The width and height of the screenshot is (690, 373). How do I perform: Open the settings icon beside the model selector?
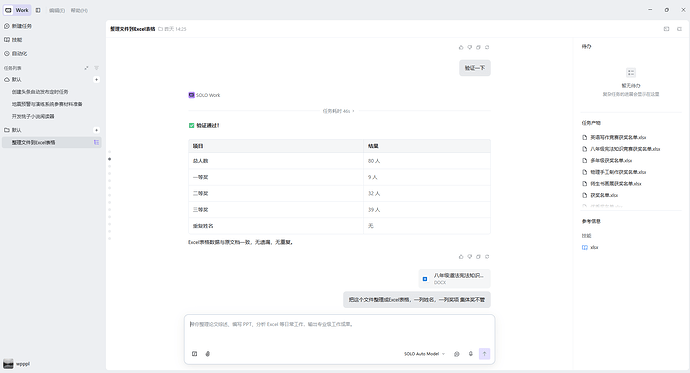tap(457, 354)
